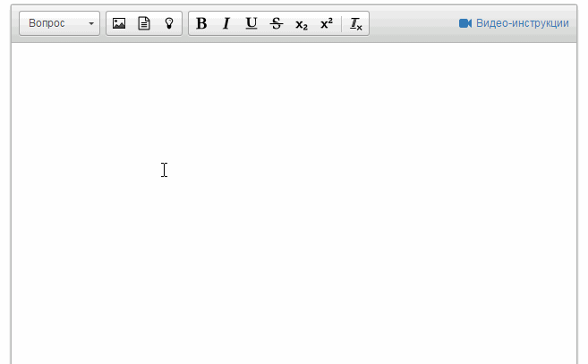Toggle underline formatting
This screenshot has width=588, height=364.
point(251,23)
